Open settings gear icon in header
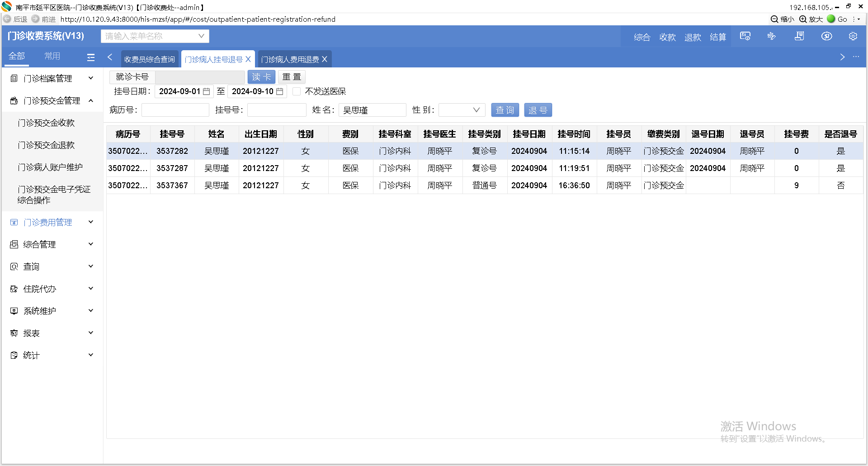The width and height of the screenshot is (868, 466). click(x=853, y=36)
